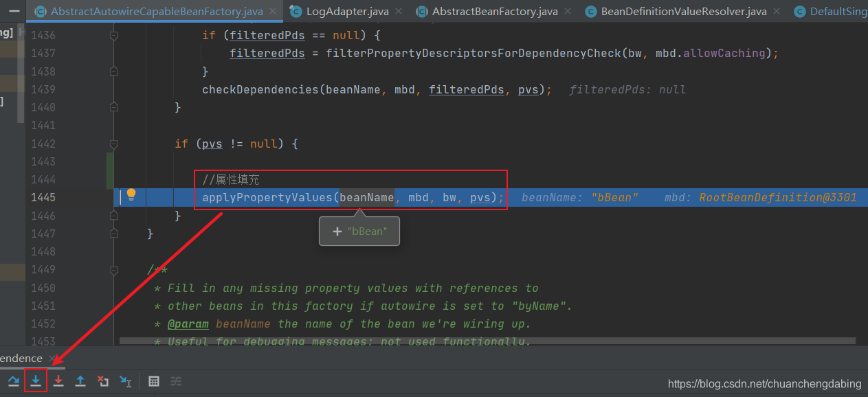Click the Step Over debugger icon
The height and width of the screenshot is (397, 868).
tap(14, 381)
